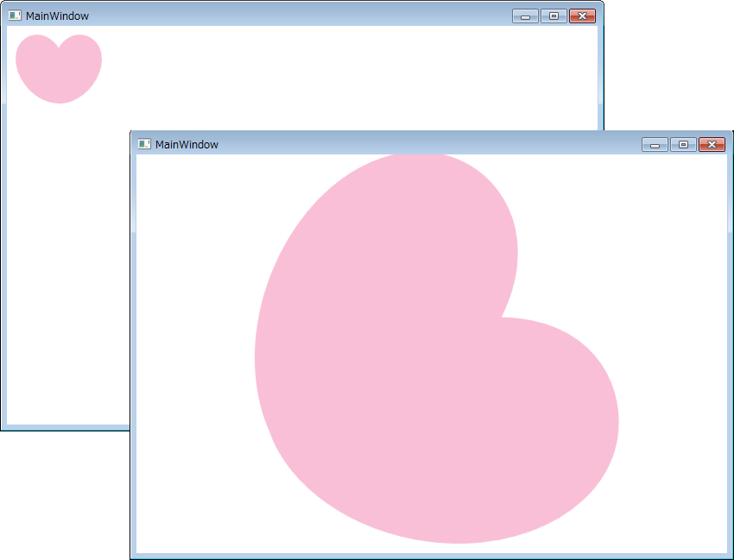Viewport: 734px width, 560px height.
Task: Maximize the back MainWindow
Action: point(554,16)
